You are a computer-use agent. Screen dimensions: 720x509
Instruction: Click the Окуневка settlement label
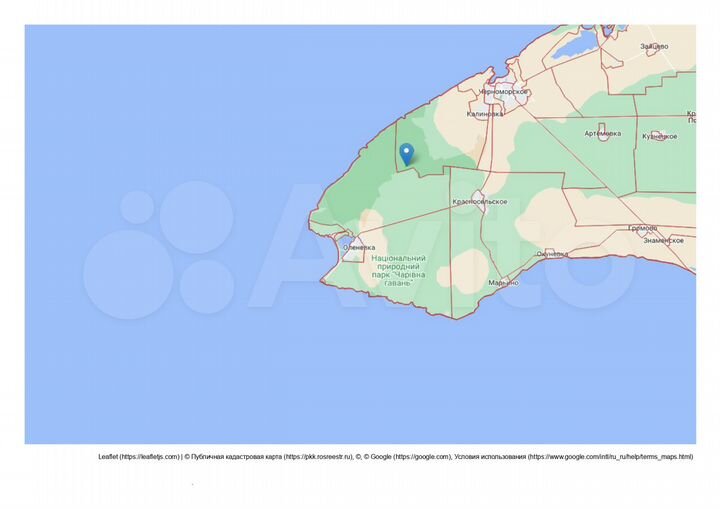pyautogui.click(x=552, y=254)
